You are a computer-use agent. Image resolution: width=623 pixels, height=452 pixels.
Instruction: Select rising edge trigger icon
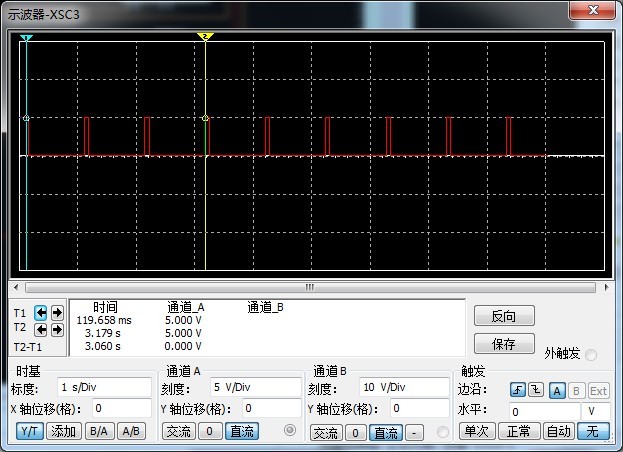[518, 390]
